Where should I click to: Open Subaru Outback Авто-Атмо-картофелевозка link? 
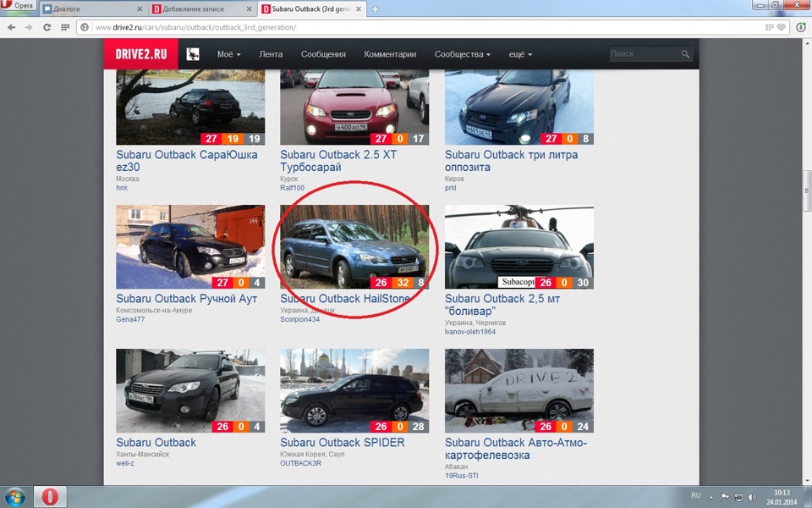[516, 449]
